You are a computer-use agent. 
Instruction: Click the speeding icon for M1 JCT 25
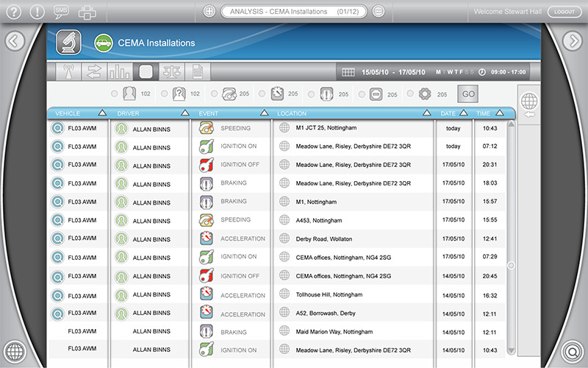(207, 127)
